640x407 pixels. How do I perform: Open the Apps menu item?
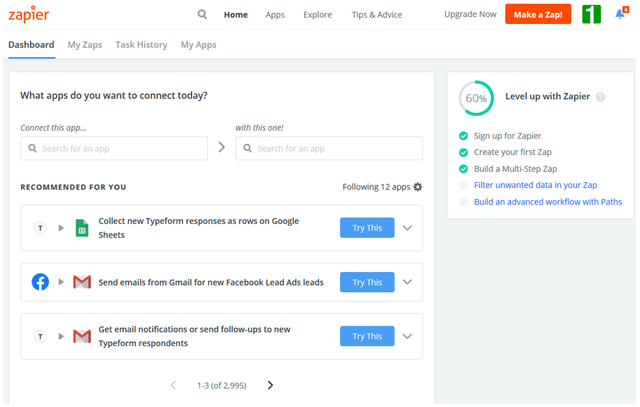(x=275, y=15)
